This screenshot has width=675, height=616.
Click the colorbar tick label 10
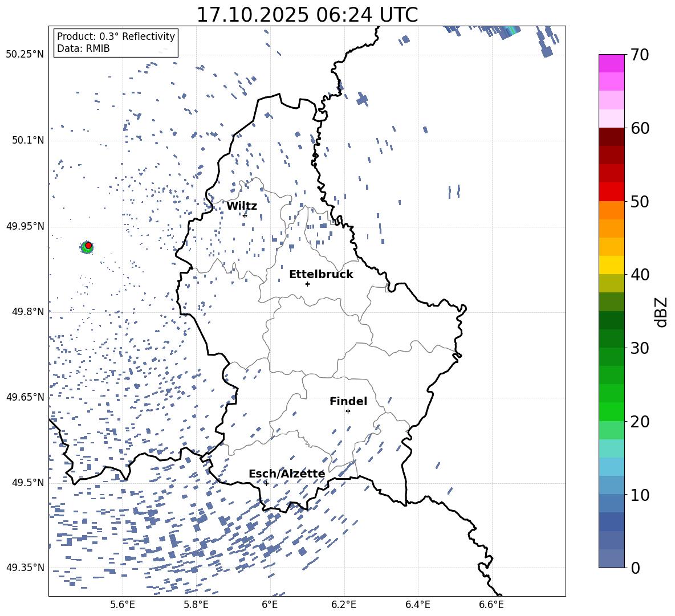640,495
